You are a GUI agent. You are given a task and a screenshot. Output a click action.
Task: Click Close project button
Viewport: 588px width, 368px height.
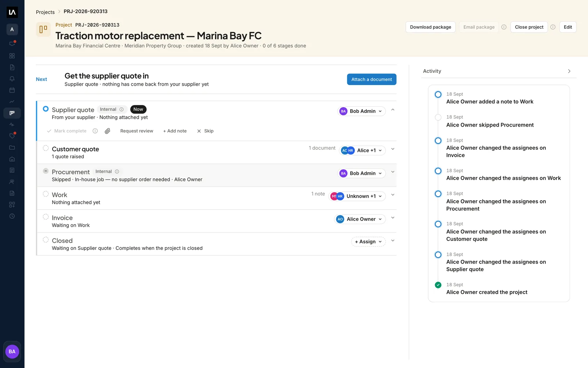pos(529,27)
